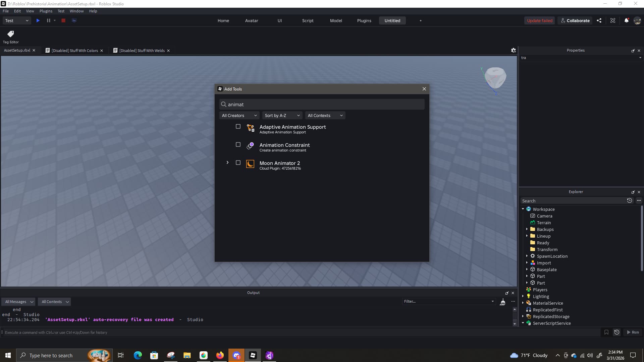
Task: Click the Moon Animator 2 plugin icon
Action: [x=250, y=164]
